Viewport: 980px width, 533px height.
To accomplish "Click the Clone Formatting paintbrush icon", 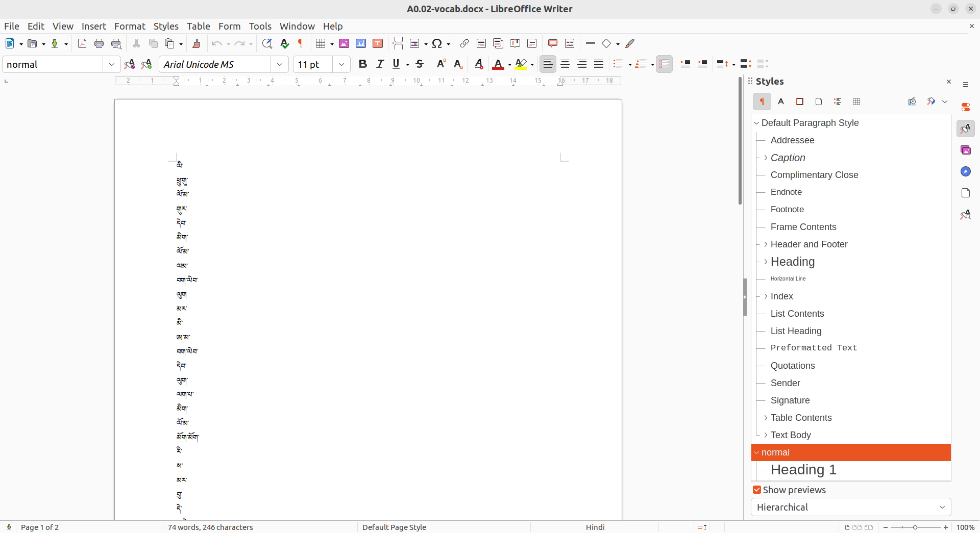I will (197, 43).
